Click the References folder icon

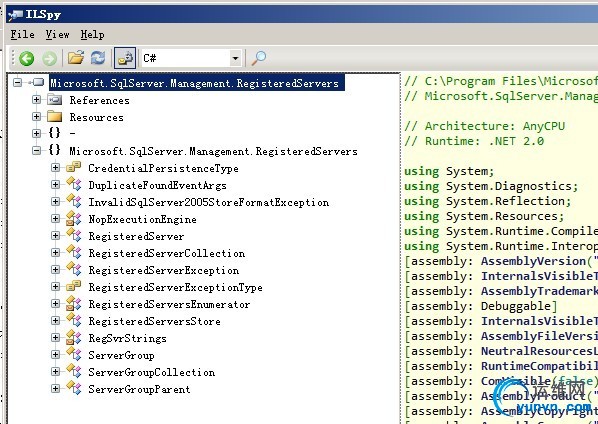(x=55, y=100)
